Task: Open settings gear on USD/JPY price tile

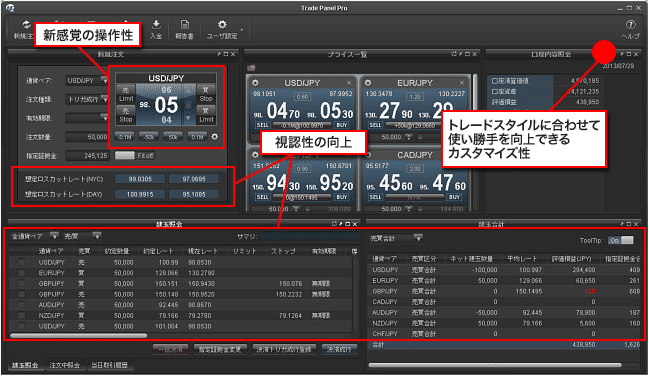Action: point(255,83)
